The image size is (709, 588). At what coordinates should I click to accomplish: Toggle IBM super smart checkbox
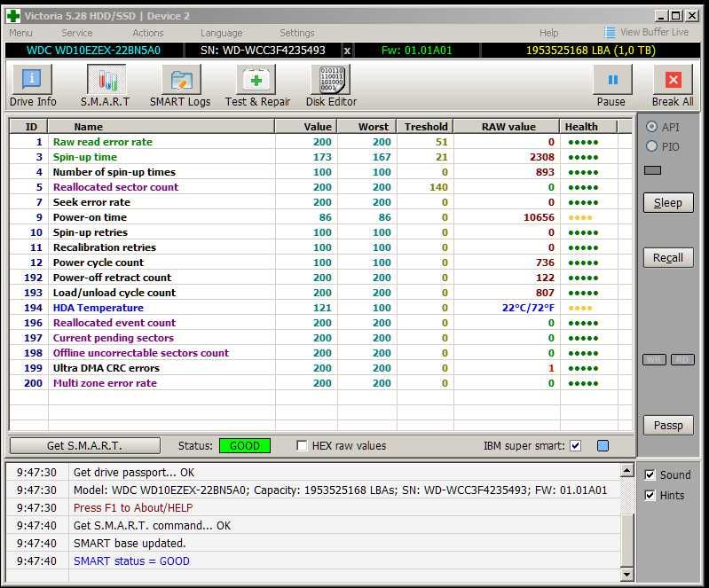pyautogui.click(x=575, y=445)
